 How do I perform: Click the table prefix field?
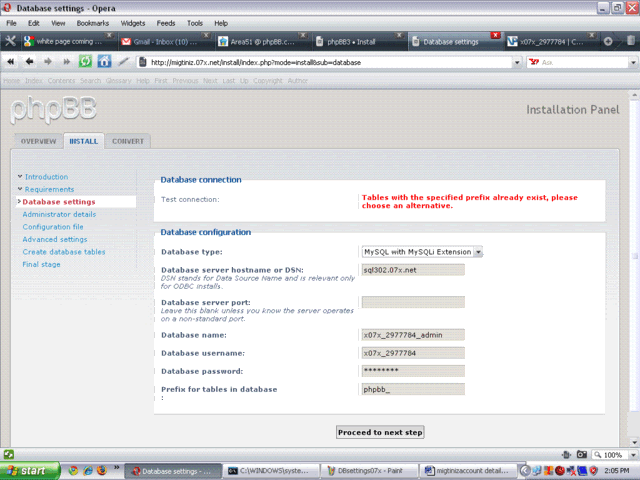[413, 389]
